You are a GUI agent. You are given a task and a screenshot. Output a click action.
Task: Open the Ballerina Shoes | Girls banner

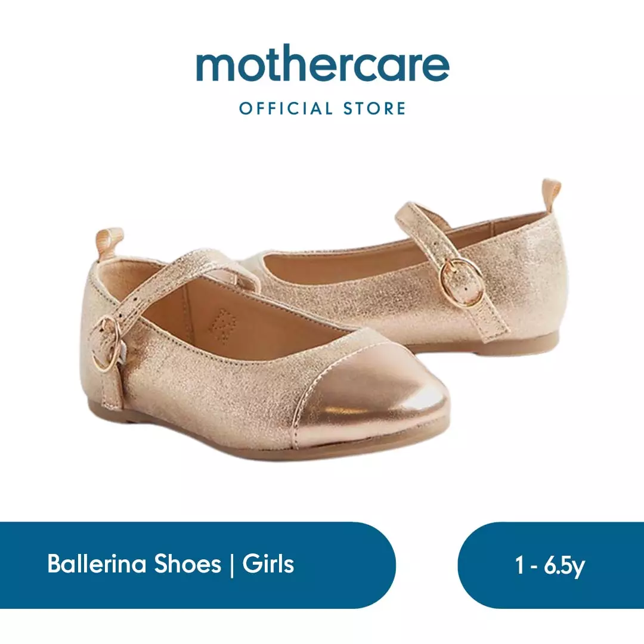(197, 565)
